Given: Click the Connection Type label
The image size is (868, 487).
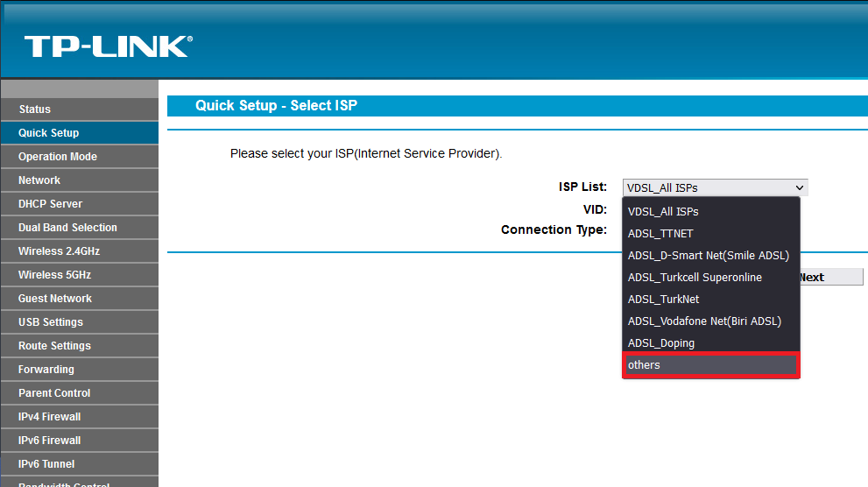Looking at the screenshot, I should 554,229.
